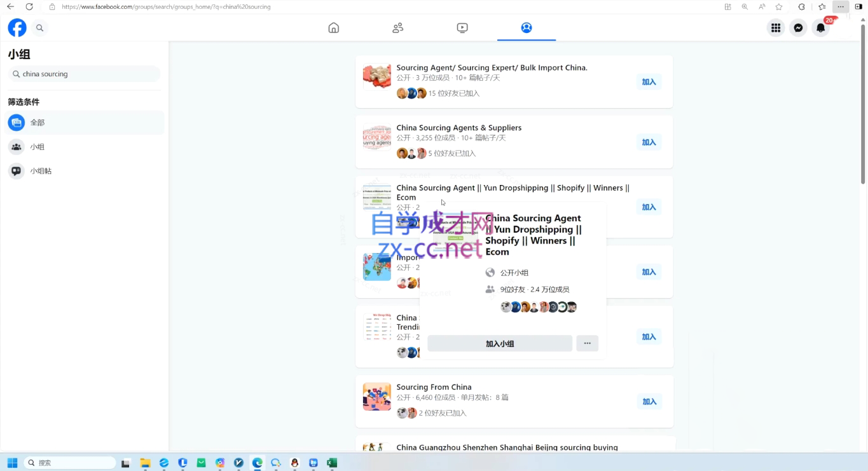868x471 pixels.
Task: View site information lock icon
Action: [52, 7]
